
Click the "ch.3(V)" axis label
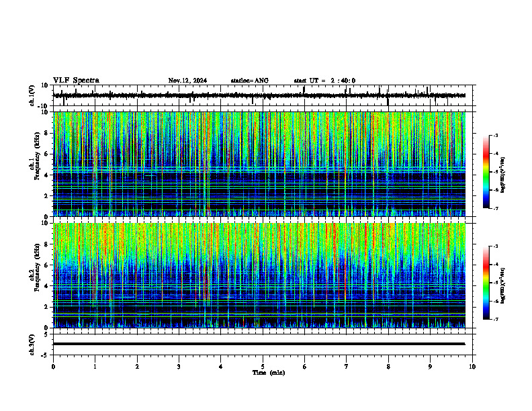point(32,345)
